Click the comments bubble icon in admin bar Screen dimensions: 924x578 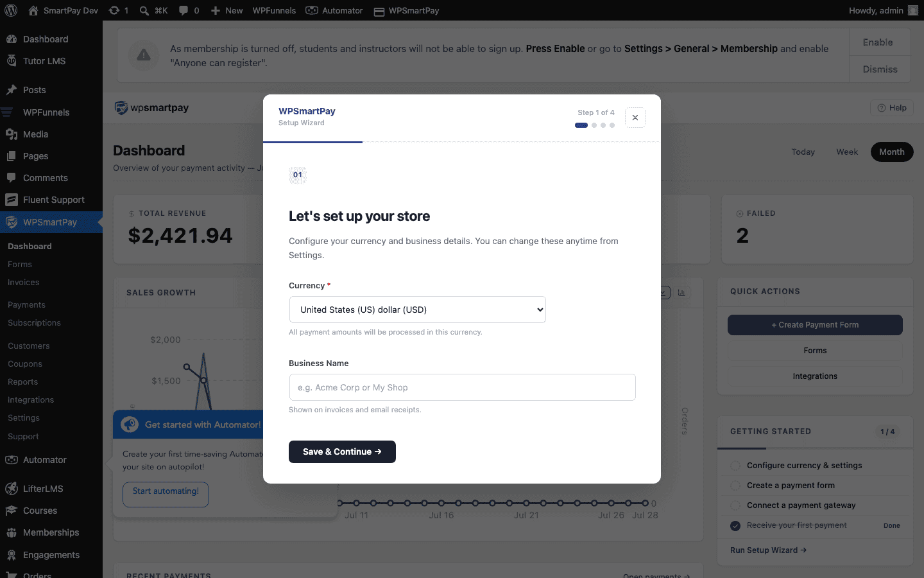click(184, 10)
